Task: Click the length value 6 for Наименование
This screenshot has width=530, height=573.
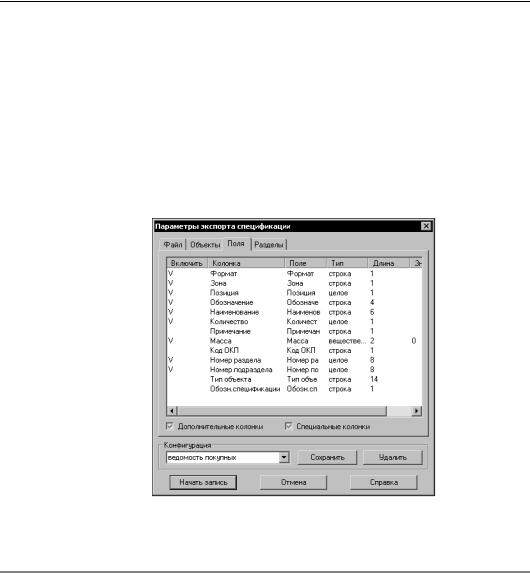Action: point(372,312)
